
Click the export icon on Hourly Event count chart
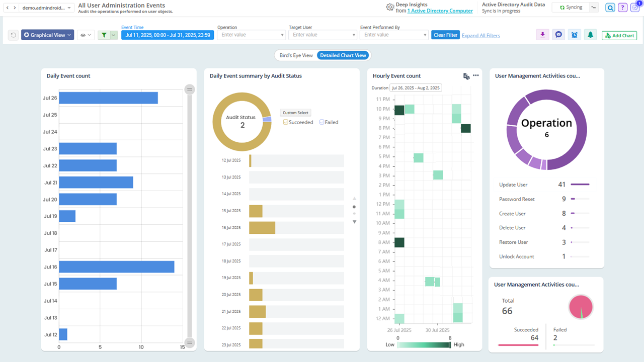click(466, 75)
